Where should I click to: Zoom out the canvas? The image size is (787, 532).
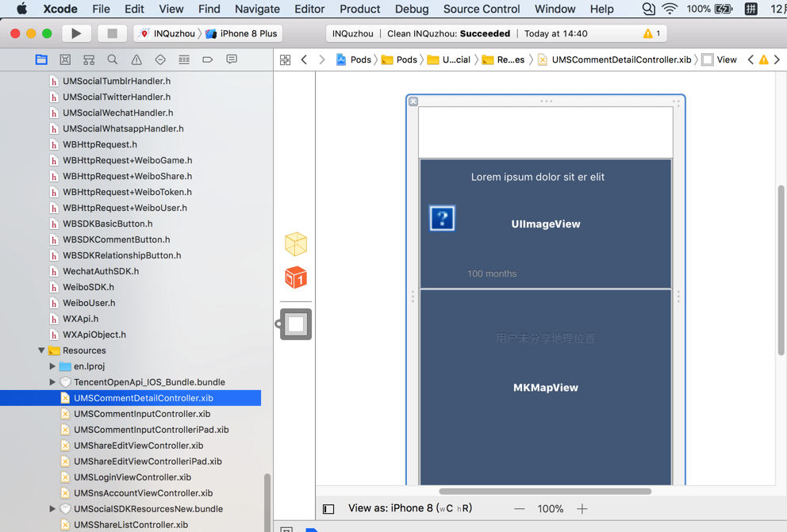point(520,509)
